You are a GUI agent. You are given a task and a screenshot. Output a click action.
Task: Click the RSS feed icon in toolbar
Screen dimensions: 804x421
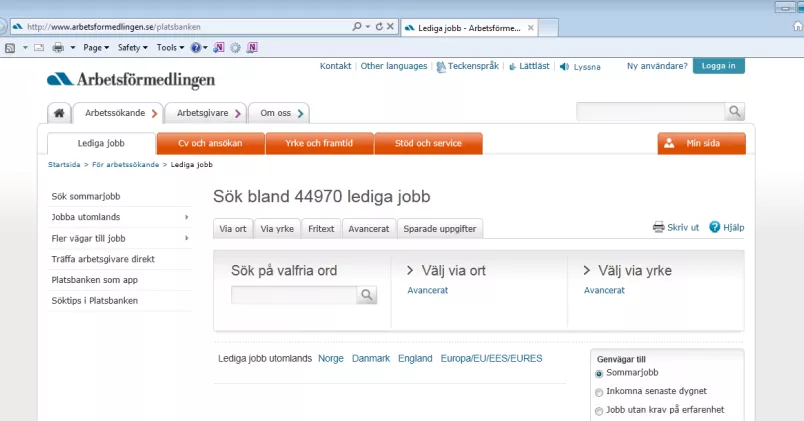[10, 47]
